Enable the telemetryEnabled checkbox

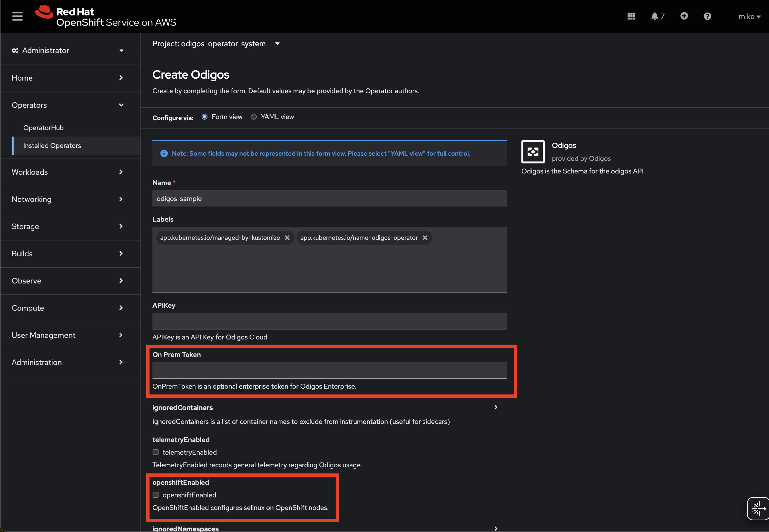[x=156, y=452]
